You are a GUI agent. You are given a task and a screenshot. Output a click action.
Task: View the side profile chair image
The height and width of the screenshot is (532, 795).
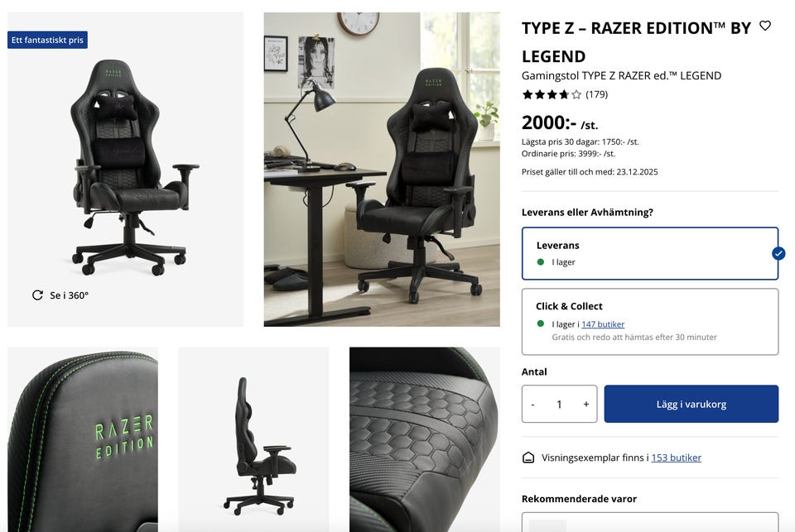click(253, 439)
